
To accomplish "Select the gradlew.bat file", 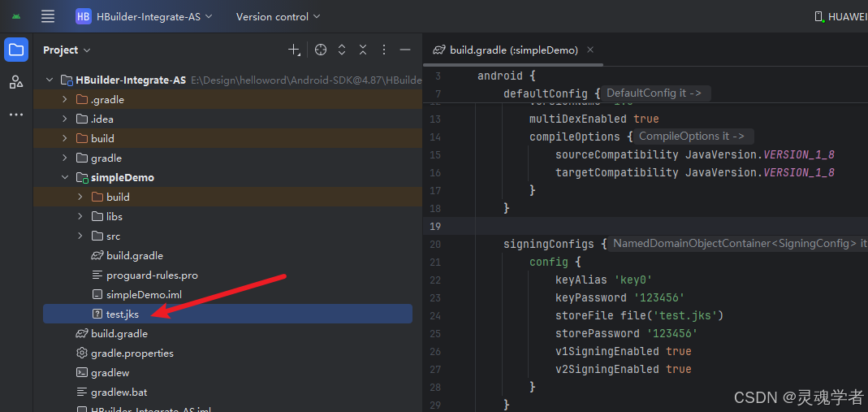I will 119,392.
